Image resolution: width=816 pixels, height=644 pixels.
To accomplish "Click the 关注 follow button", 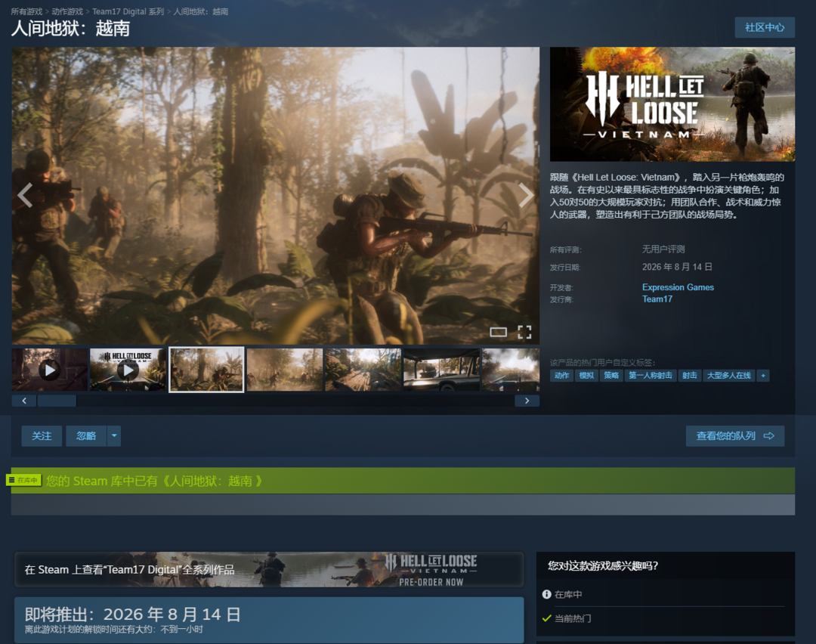I will pos(42,436).
